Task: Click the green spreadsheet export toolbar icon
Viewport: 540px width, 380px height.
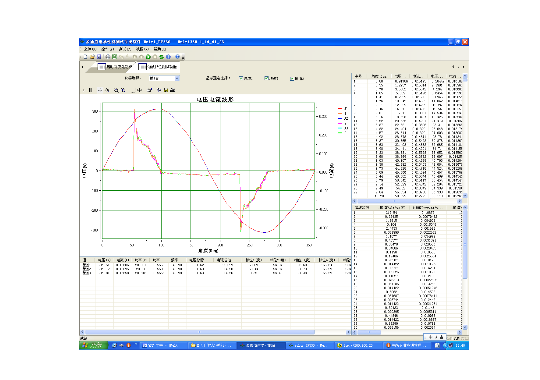Action: click(x=114, y=57)
